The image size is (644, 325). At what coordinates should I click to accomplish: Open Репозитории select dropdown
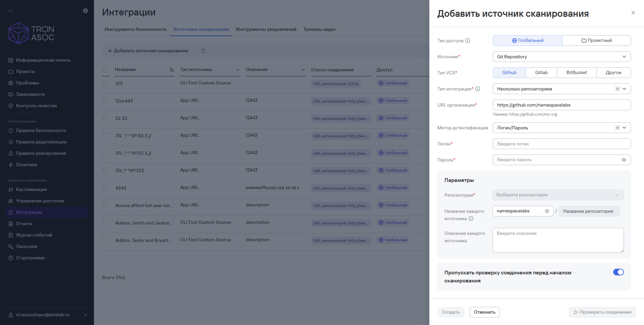pos(558,195)
